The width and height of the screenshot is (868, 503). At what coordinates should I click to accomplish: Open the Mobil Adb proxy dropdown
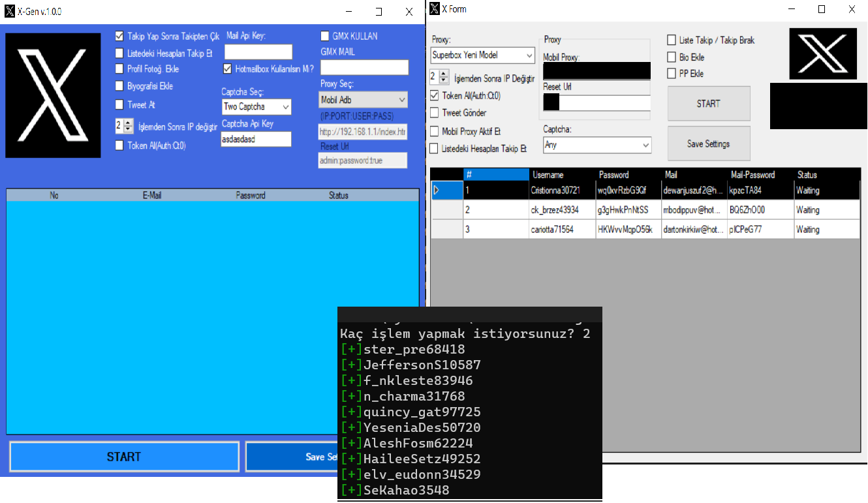[x=363, y=100]
